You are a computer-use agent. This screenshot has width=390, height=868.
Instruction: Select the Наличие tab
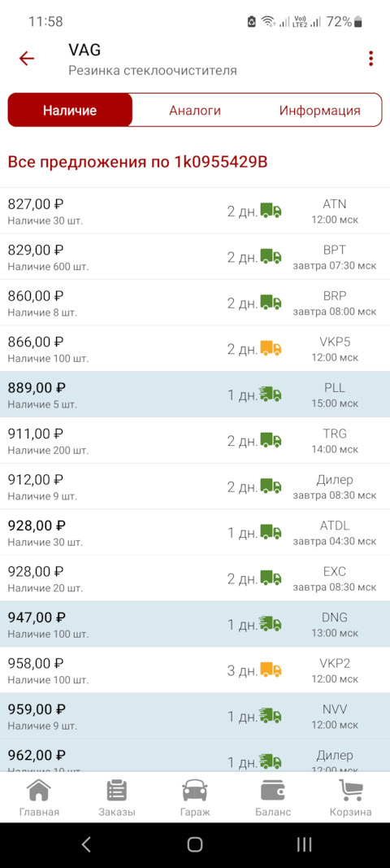pos(70,110)
